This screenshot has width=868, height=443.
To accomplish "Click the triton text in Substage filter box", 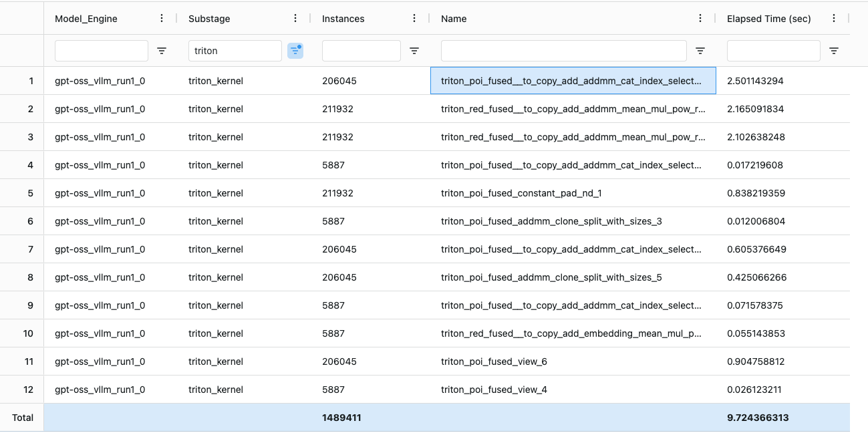I will click(235, 50).
